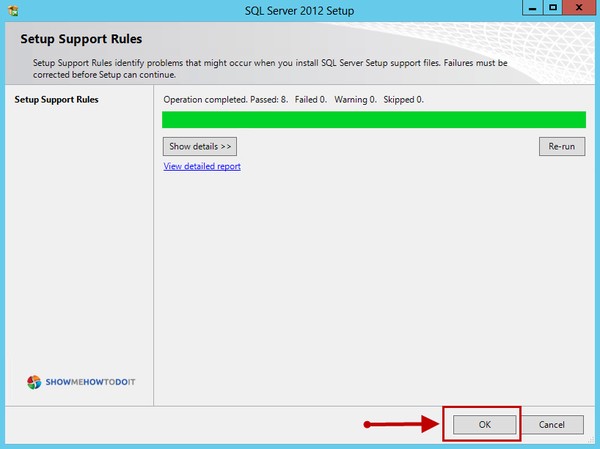Confirm by clicking the OK button
Viewport: 600px width, 449px height.
click(484, 424)
